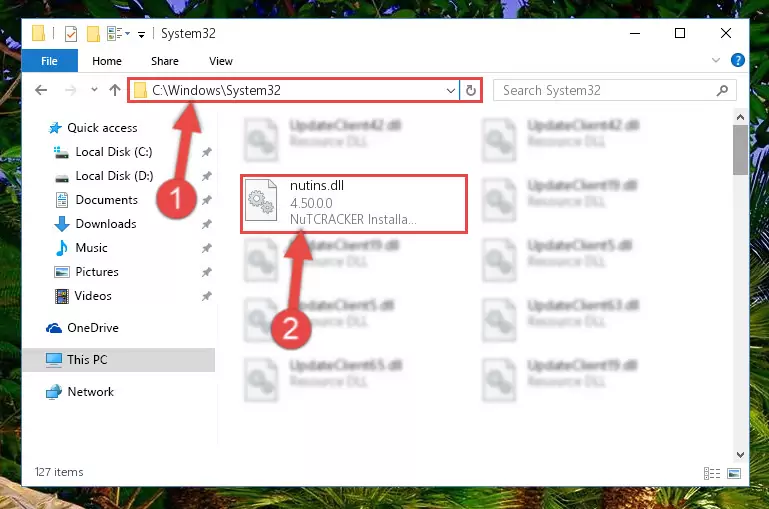769x509 pixels.
Task: Expand the ribbon with the chevron
Action: coord(716,60)
